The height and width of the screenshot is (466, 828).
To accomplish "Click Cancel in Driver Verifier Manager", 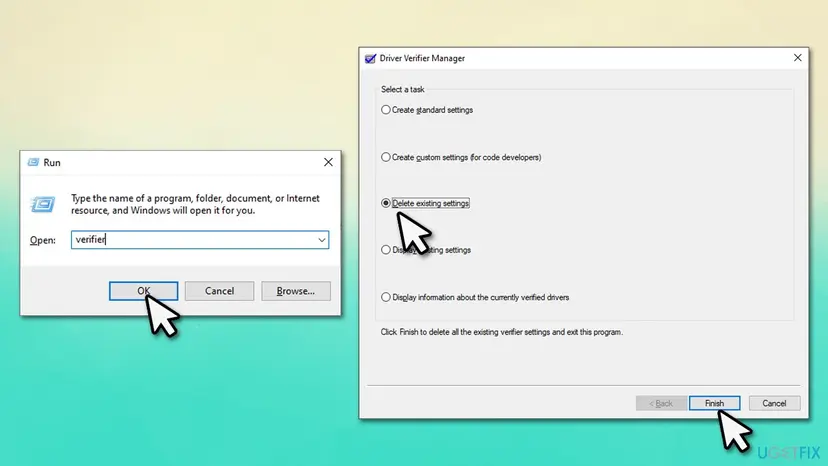I will [x=774, y=403].
